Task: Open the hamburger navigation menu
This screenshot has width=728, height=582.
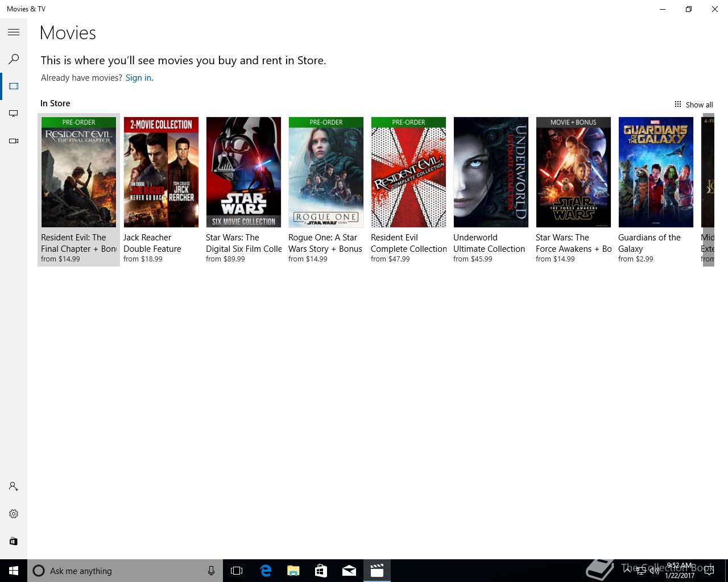Action: coord(14,32)
